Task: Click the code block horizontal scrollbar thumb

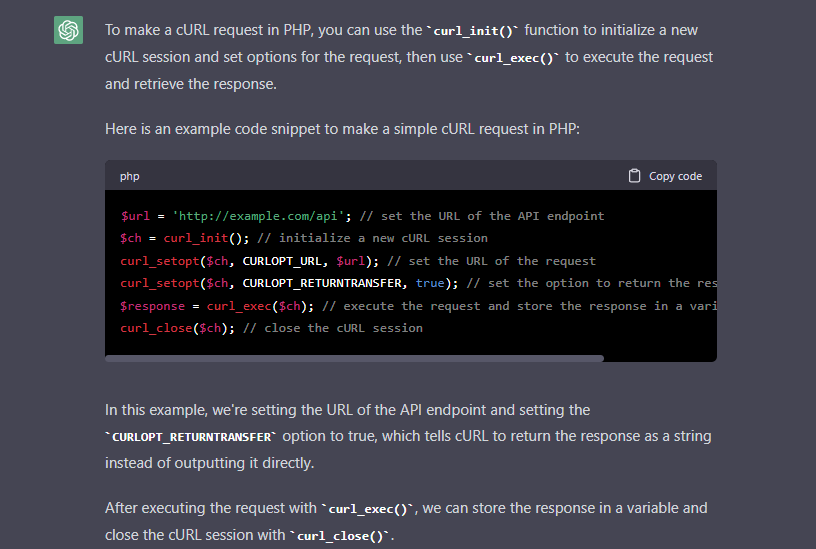Action: [x=355, y=358]
